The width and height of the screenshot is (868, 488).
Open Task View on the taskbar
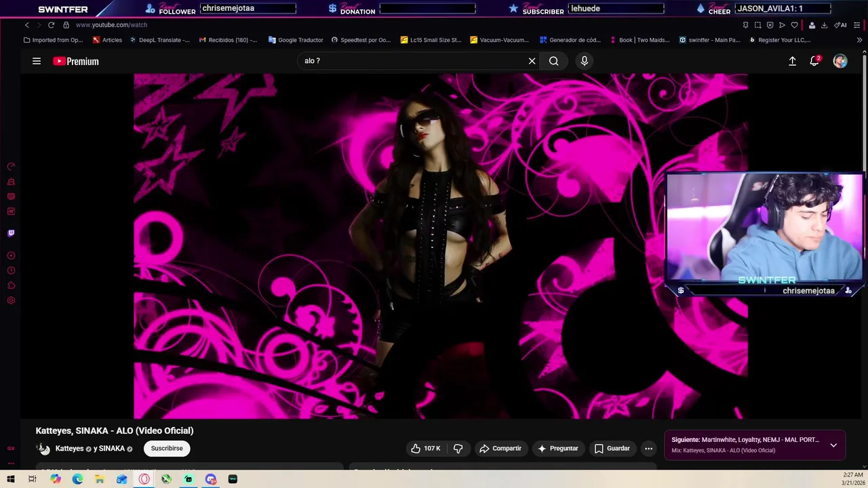(32, 479)
